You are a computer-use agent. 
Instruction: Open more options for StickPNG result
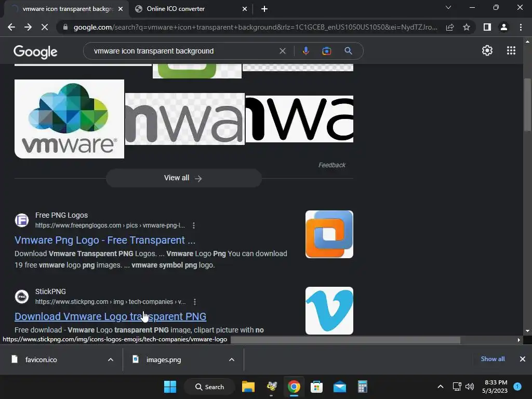point(194,302)
